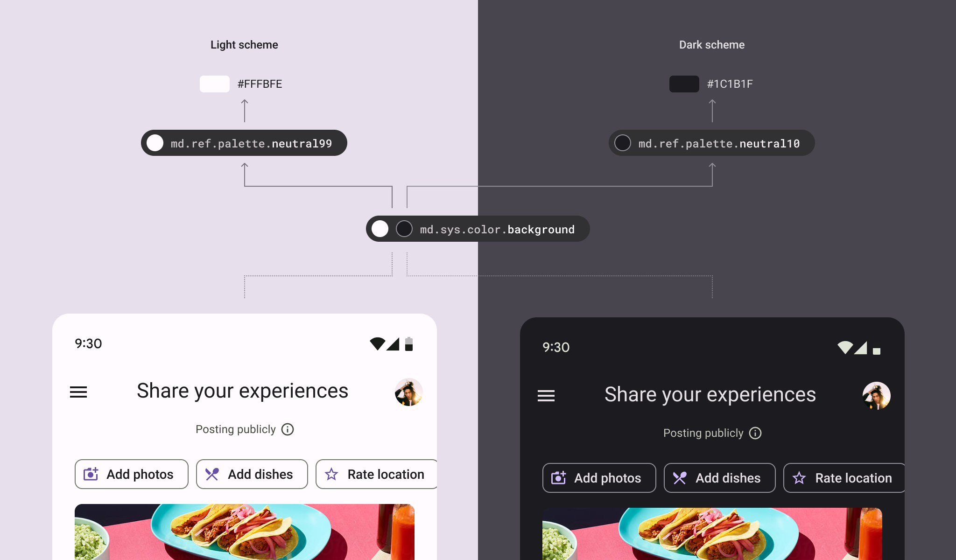Click the Add photos chip in dark mockup
This screenshot has height=560, width=956.
pyautogui.click(x=599, y=478)
